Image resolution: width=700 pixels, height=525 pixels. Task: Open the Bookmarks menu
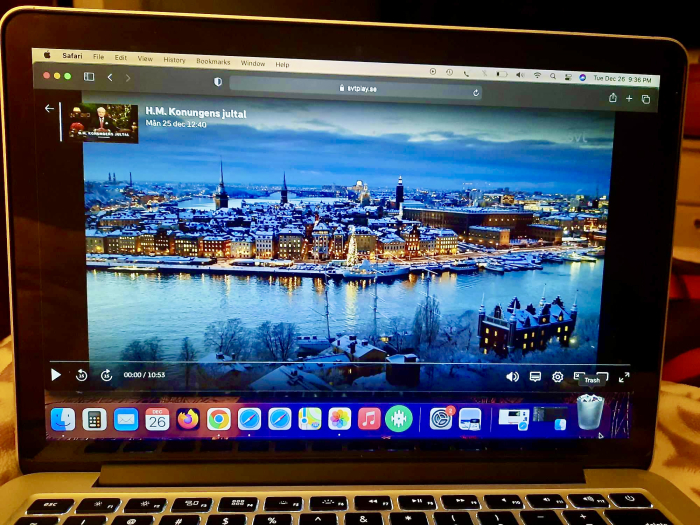213,62
